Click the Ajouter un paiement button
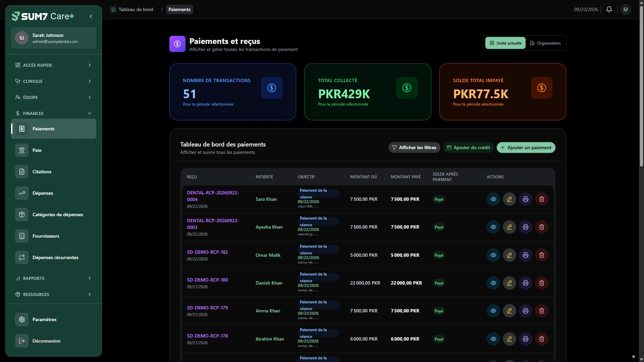This screenshot has height=362, width=644. pos(526,147)
